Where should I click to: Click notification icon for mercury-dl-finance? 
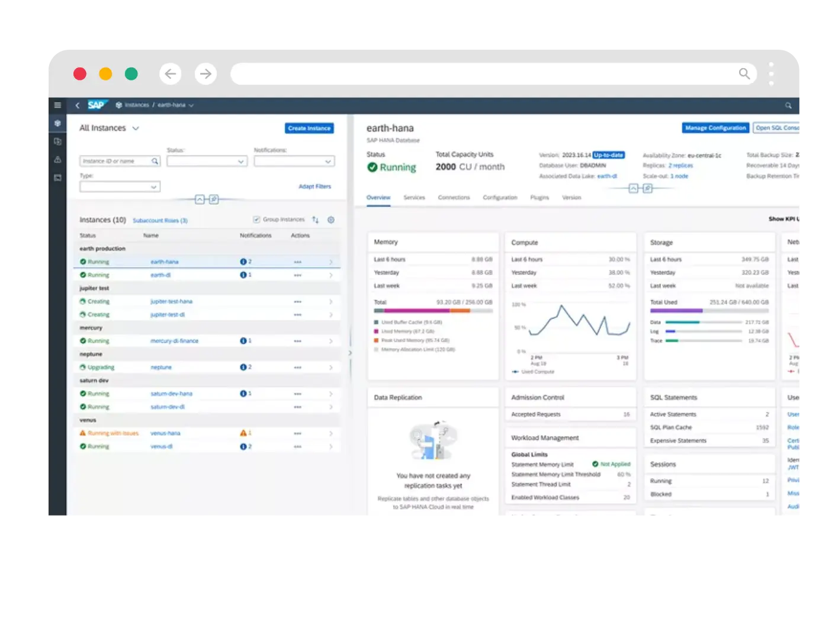point(243,341)
